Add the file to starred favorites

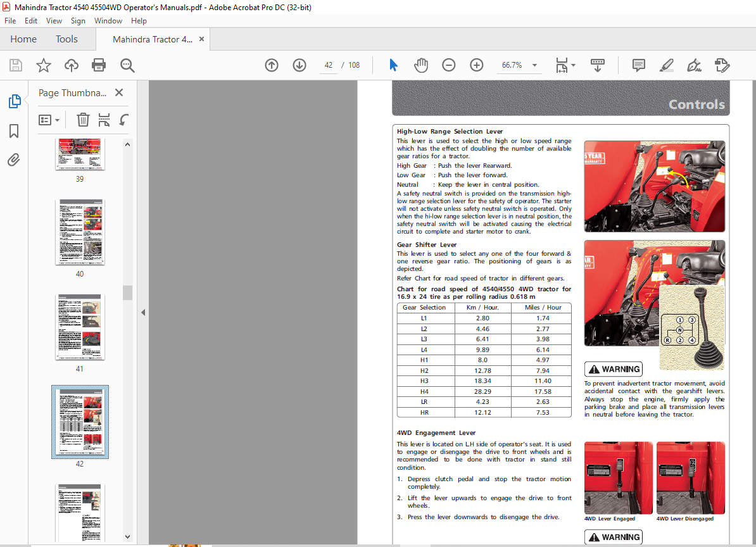click(x=44, y=65)
